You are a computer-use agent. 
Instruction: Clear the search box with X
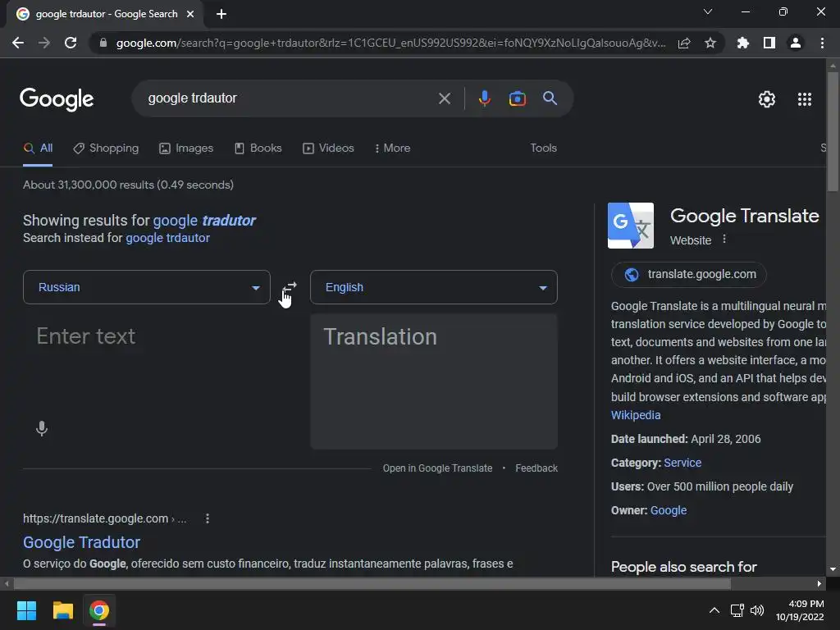[x=444, y=98]
